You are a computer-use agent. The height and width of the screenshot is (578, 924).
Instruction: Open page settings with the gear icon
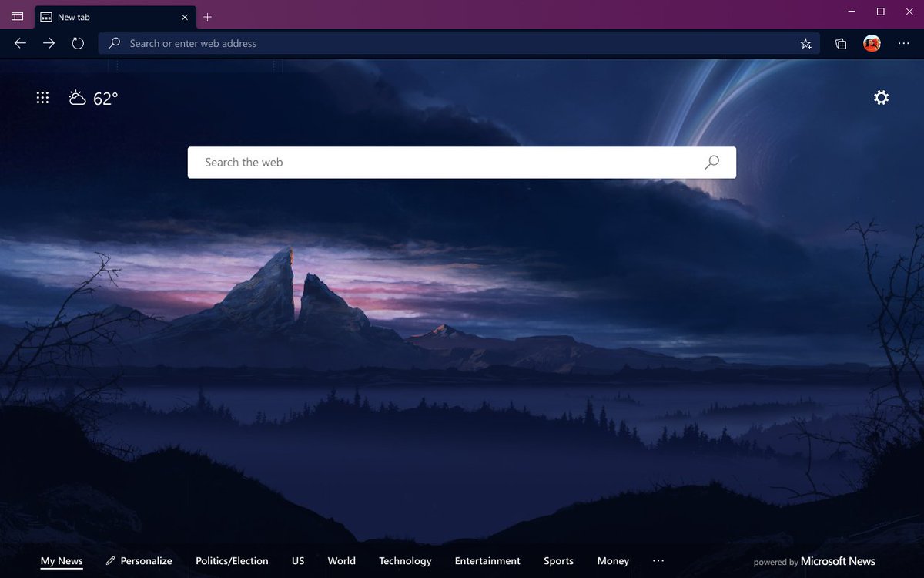[x=881, y=97]
